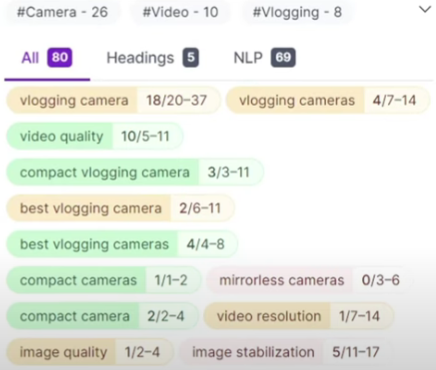This screenshot has height=370, width=436.
Task: Click the 'video quality' keyword chip
Action: point(95,136)
